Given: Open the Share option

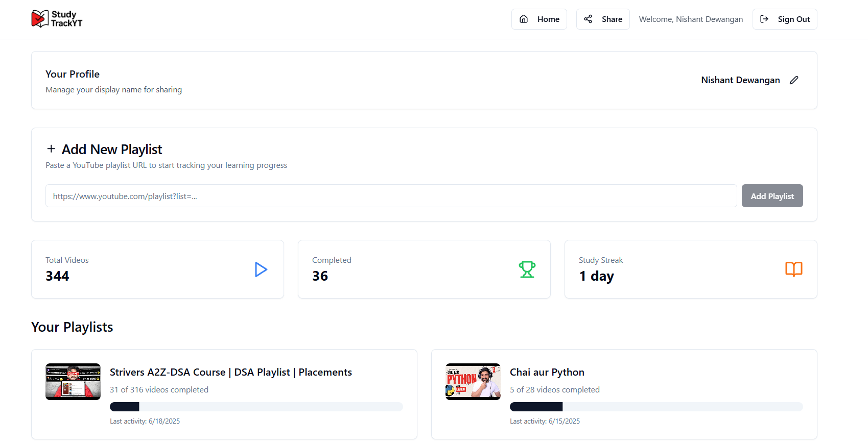Looking at the screenshot, I should pyautogui.click(x=603, y=19).
